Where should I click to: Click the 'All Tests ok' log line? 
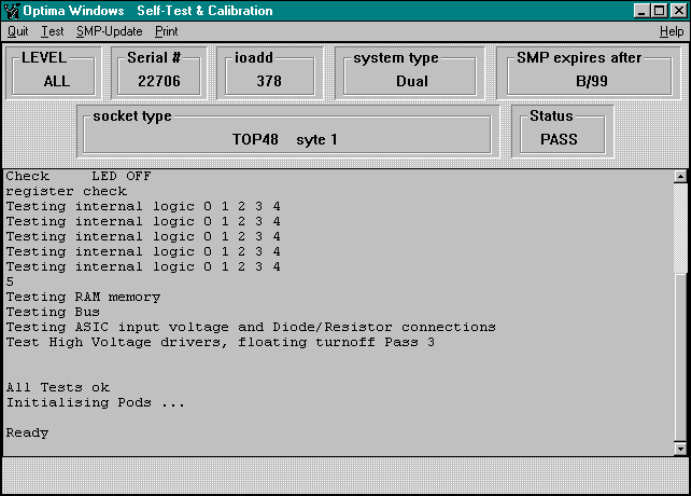[x=58, y=388]
